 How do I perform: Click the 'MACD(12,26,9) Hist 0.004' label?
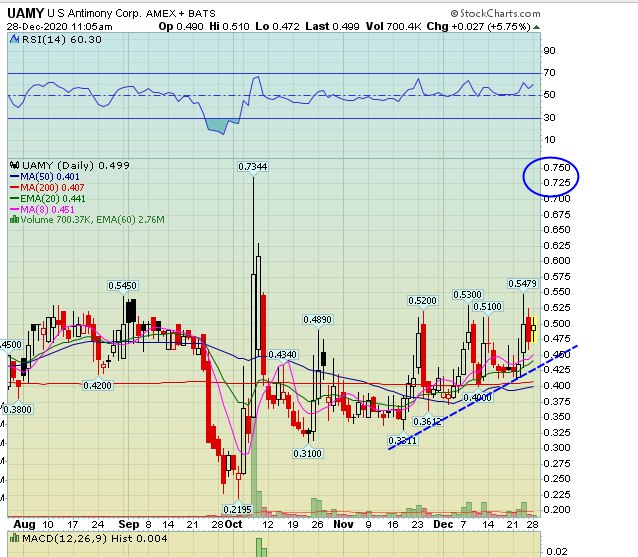[x=95, y=539]
